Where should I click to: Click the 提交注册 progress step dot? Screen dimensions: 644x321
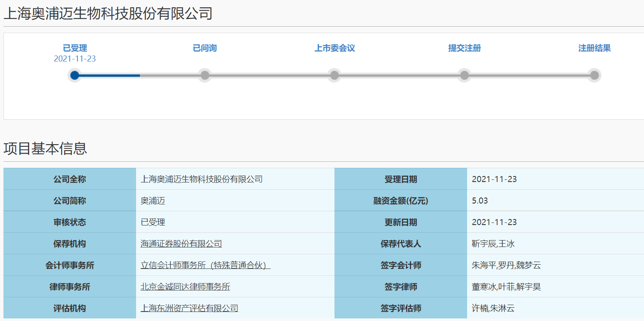click(x=464, y=75)
